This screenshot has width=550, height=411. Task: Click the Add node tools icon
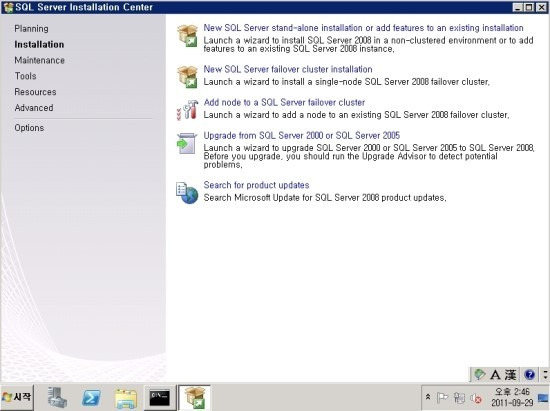187,110
